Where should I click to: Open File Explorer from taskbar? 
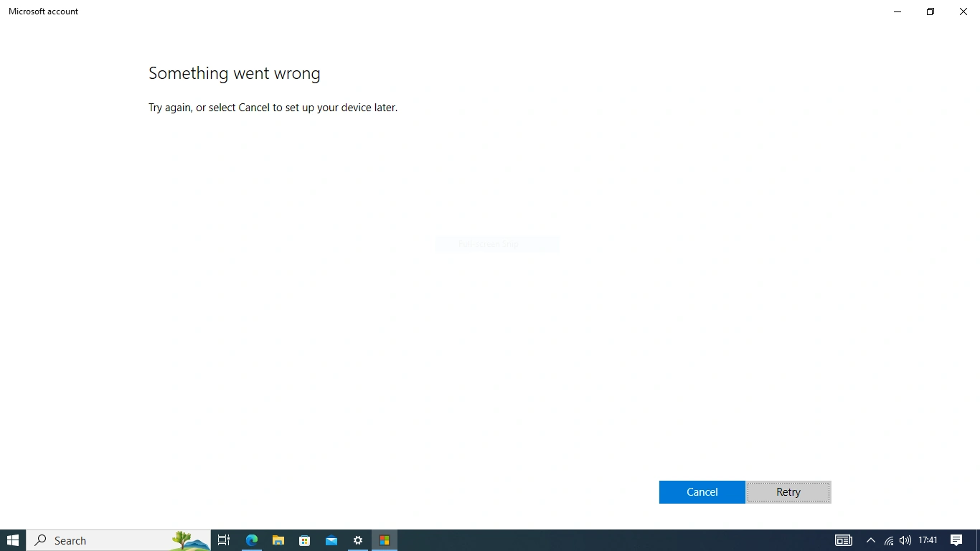278,540
